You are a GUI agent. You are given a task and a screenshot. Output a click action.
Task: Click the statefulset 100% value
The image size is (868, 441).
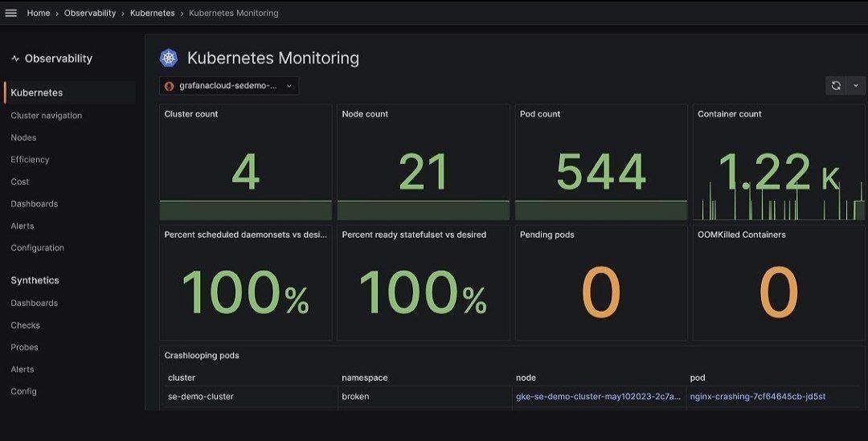424,292
